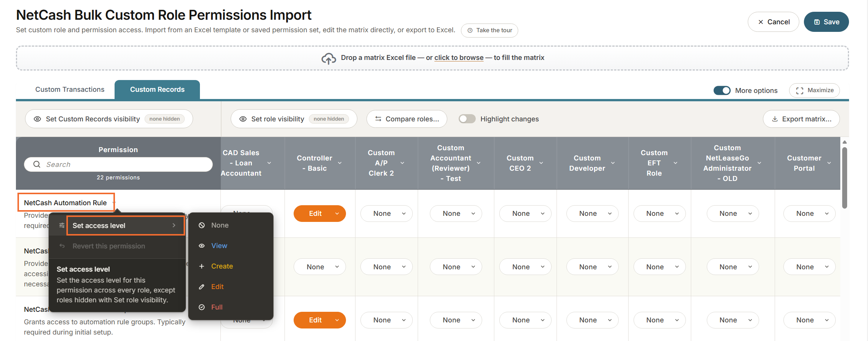Screen dimensions: 868x341
Task: Click the NetCash Automation Rule permission name
Action: coord(65,203)
